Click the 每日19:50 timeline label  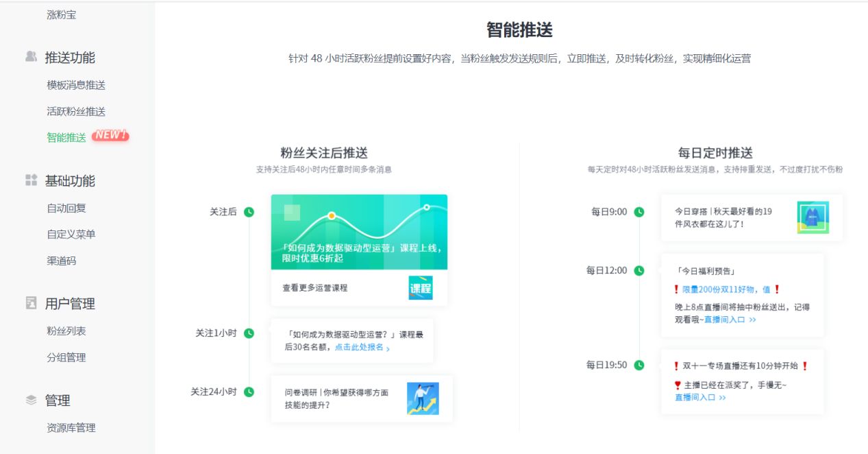click(606, 366)
